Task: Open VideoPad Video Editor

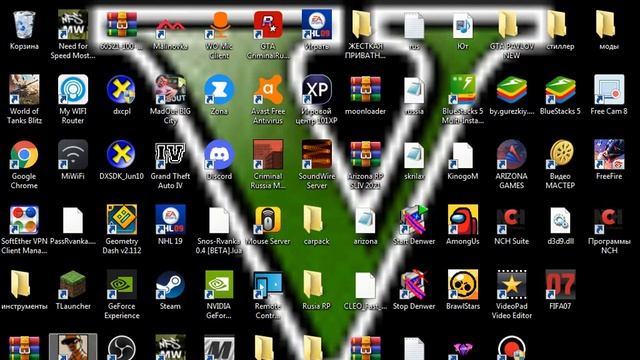Action: pos(511,285)
